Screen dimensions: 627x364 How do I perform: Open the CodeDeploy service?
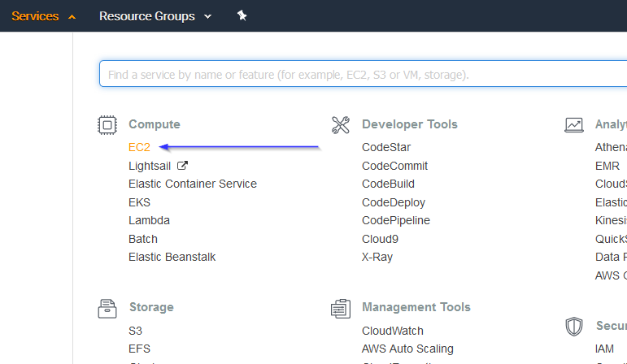394,202
